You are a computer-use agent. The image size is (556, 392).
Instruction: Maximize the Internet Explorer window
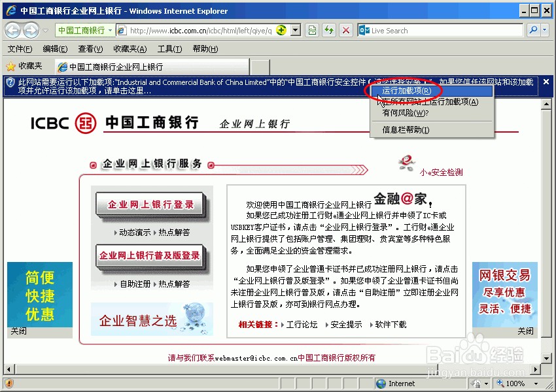click(534, 10)
